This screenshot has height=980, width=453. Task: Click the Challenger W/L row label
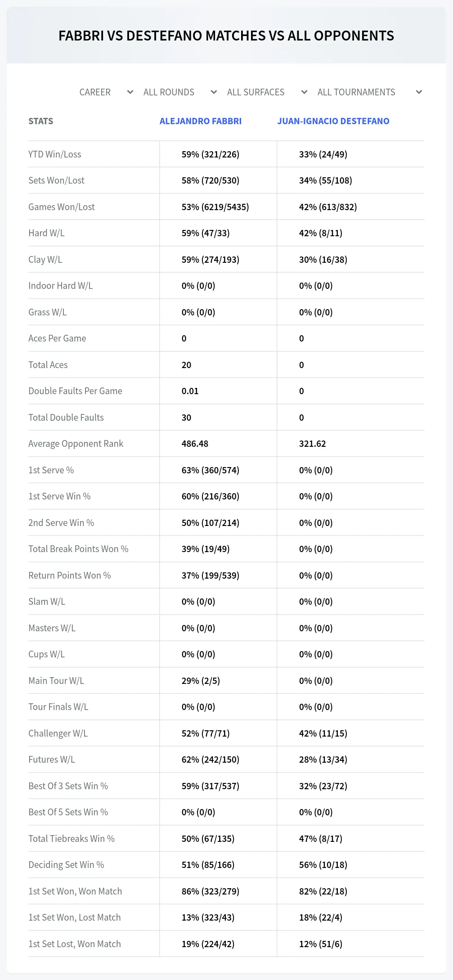click(x=58, y=733)
